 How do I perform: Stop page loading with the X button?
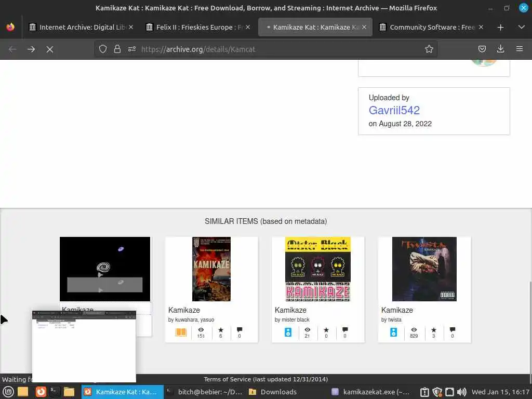(x=49, y=49)
